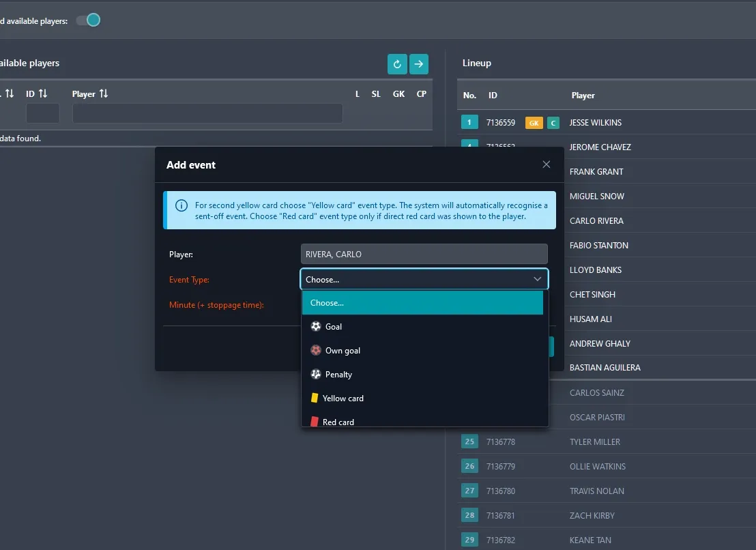Viewport: 756px width, 550px height.
Task: Click the arrow icon to move players to lineup
Action: coord(419,64)
